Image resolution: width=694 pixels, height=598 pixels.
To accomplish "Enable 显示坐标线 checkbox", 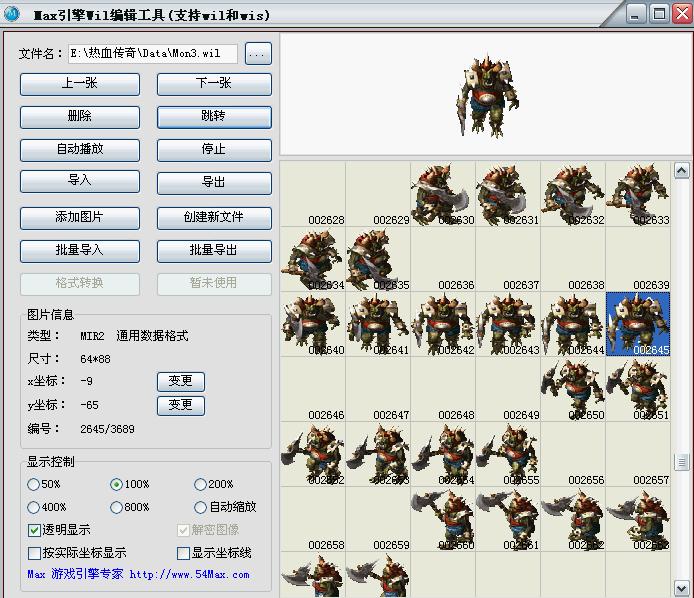I will coord(183,553).
